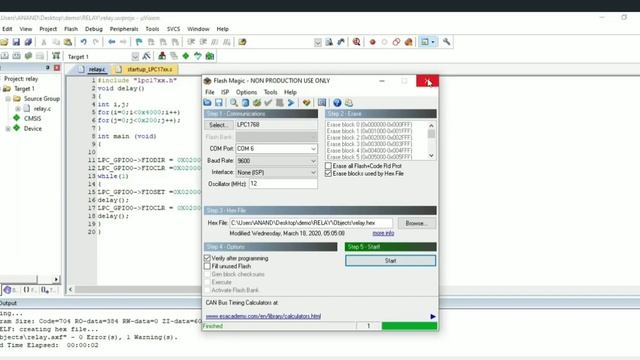Toggle Verify after programming checkbox
The width and height of the screenshot is (640, 360).
(207, 258)
